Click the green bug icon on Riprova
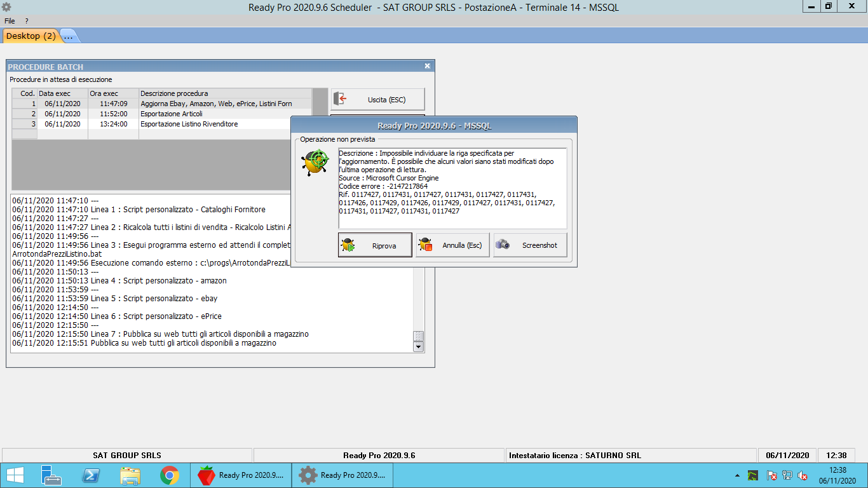This screenshot has height=488, width=868. coord(348,245)
